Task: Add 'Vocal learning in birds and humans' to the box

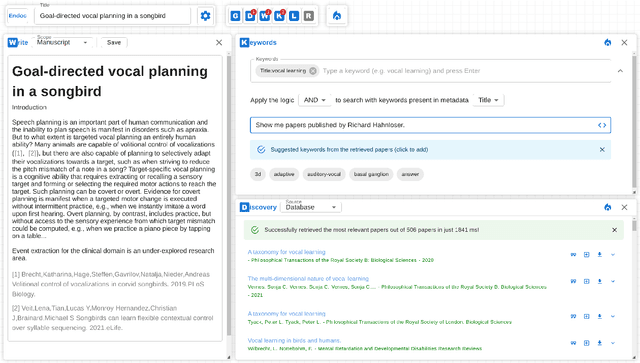Action: coord(587,343)
